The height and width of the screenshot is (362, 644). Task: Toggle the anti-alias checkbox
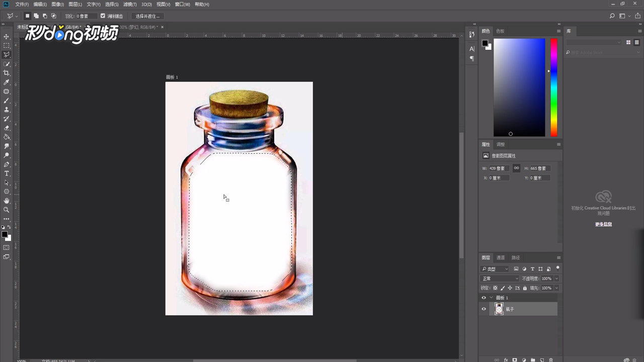(x=103, y=16)
